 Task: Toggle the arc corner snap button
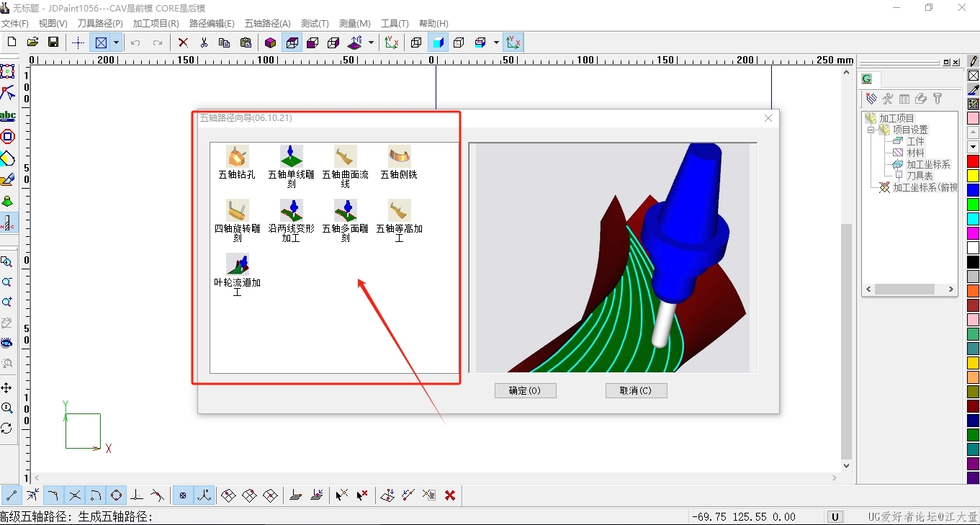click(x=53, y=495)
